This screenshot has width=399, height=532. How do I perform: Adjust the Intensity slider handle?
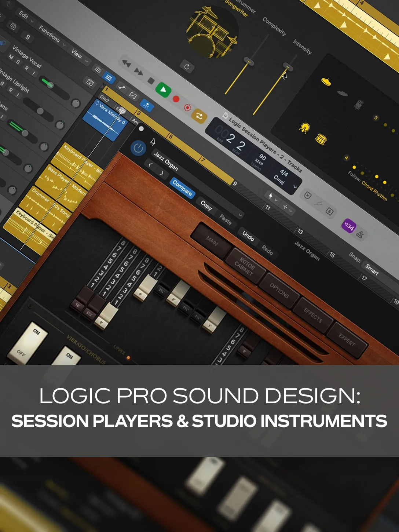click(x=288, y=67)
